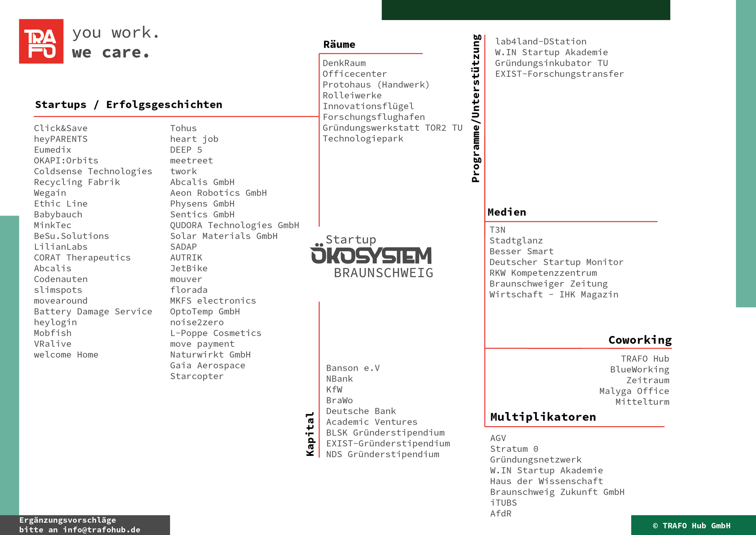Click the info@trafohub.de email footer

[x=102, y=530]
